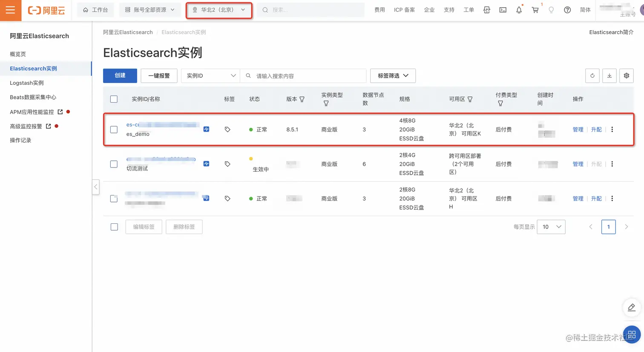Filter by 可用区 column funnel icon
644x352 pixels.
pyautogui.click(x=470, y=99)
